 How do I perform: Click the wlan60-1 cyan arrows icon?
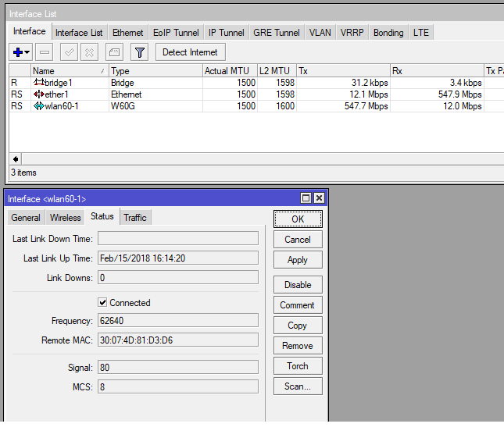coord(39,106)
